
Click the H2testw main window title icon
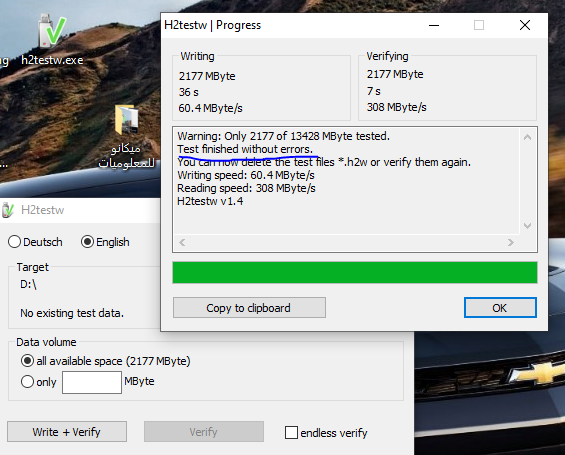8,210
